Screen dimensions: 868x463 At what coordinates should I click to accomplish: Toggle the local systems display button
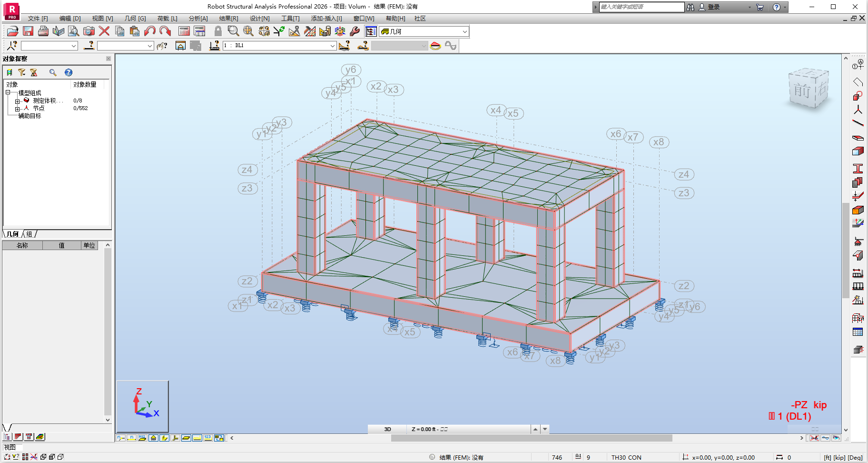[175, 438]
